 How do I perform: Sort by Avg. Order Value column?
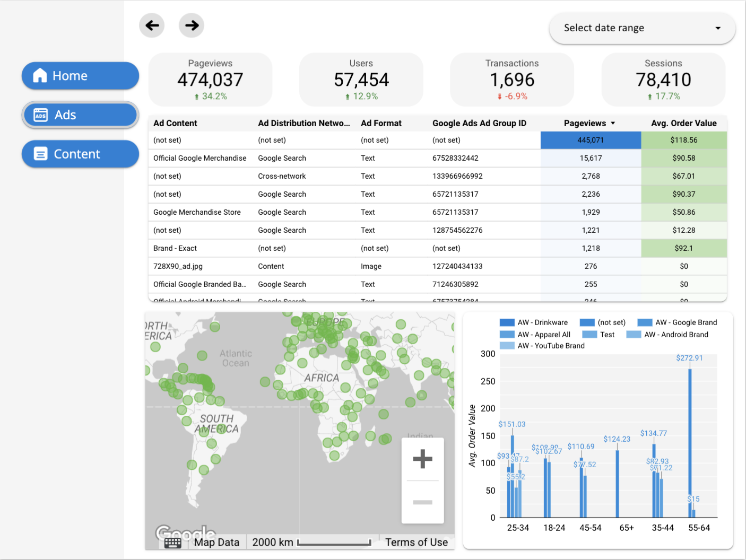point(684,123)
